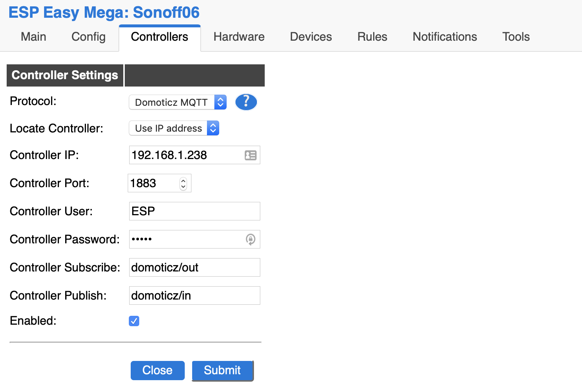
Task: Switch to the Hardware tab
Action: tap(239, 37)
